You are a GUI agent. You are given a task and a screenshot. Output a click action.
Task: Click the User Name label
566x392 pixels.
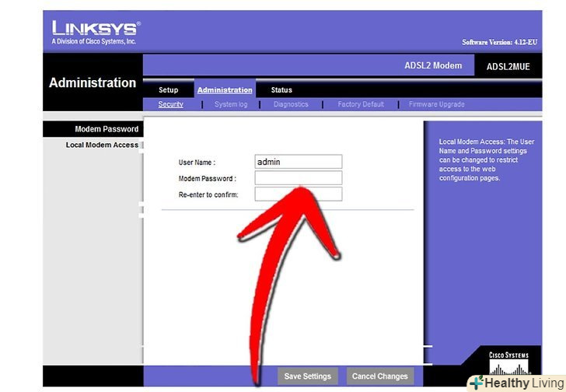pyautogui.click(x=197, y=163)
